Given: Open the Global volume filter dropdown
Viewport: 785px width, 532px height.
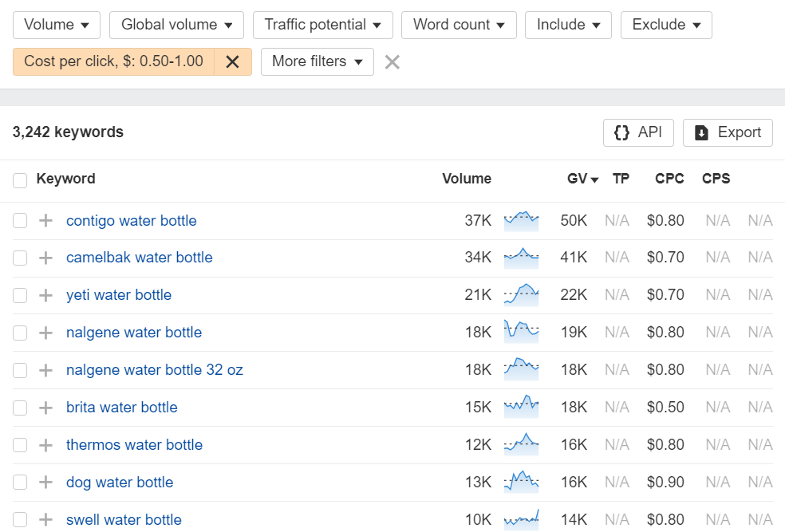Looking at the screenshot, I should (177, 25).
